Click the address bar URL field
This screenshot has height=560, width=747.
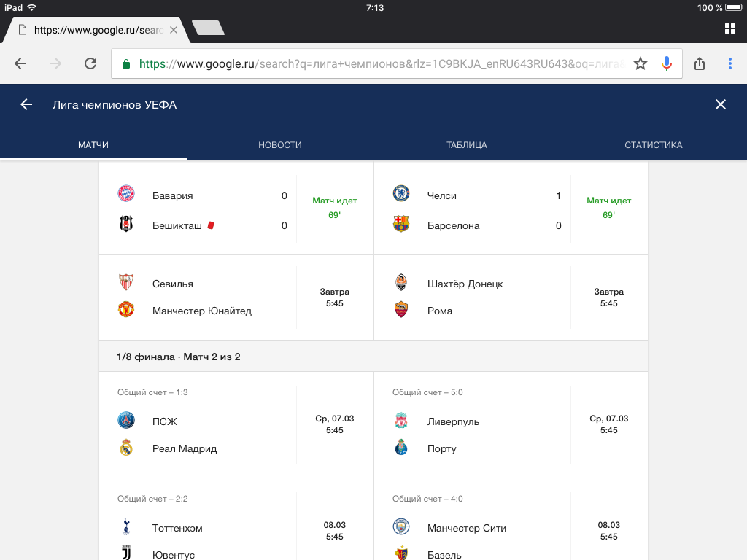[x=379, y=63]
